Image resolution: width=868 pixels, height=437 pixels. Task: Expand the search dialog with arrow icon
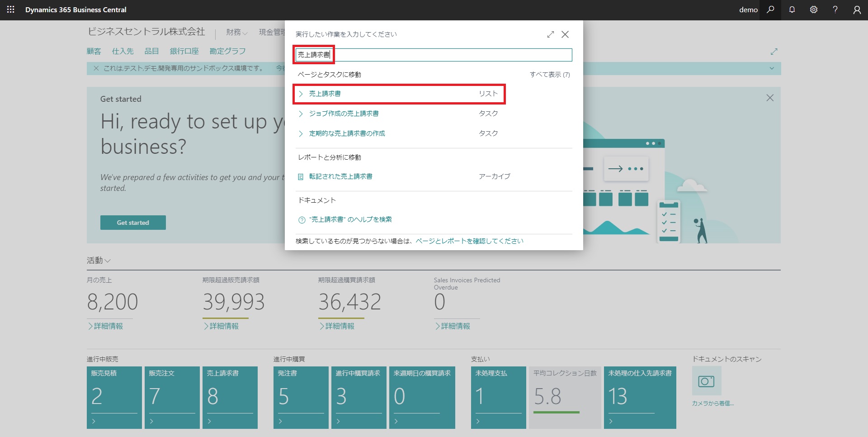coord(550,34)
